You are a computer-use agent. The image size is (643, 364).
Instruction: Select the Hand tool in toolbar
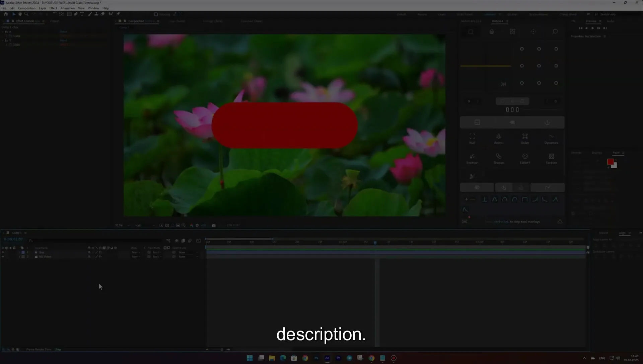coord(20,14)
